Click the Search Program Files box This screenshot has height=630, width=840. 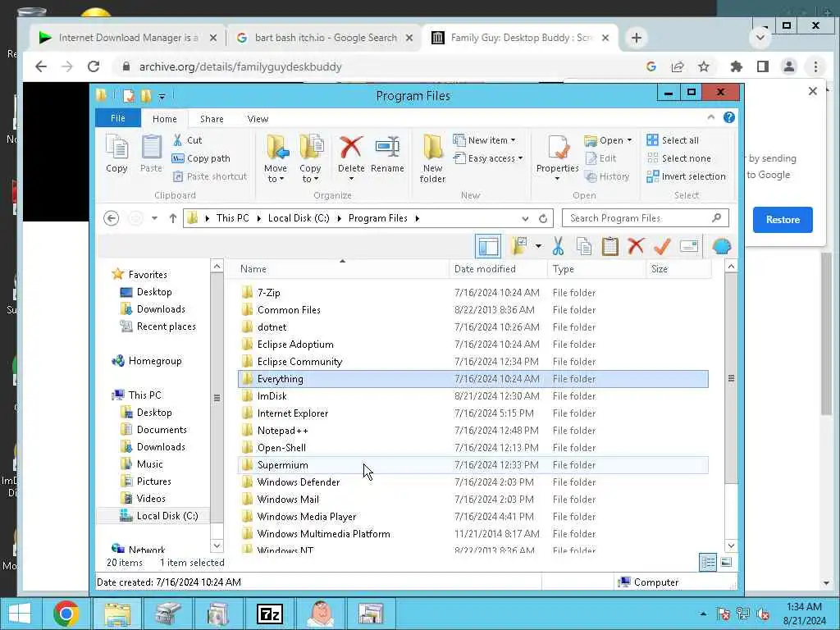(x=645, y=218)
